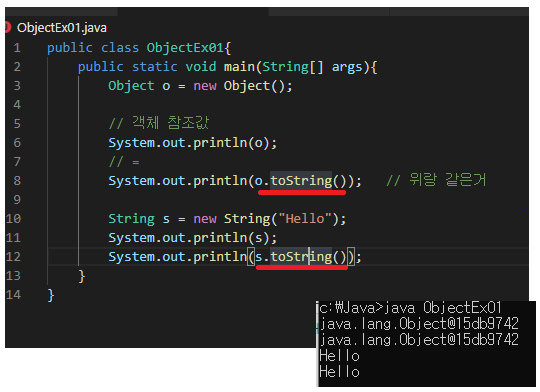Viewport: 540px width, 392px height.
Task: Click 'String s' declaration on line 10
Action: click(139, 219)
